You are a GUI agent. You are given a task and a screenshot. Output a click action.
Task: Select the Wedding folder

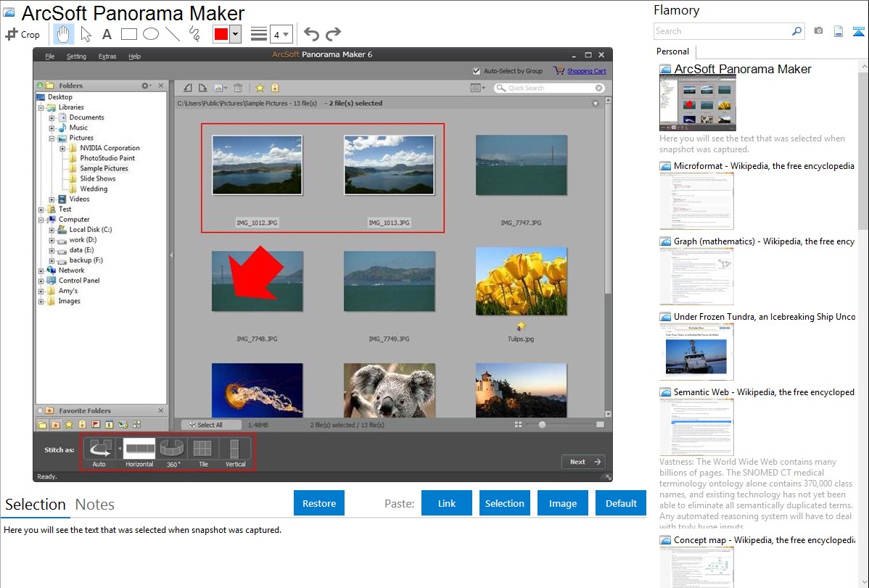(94, 189)
